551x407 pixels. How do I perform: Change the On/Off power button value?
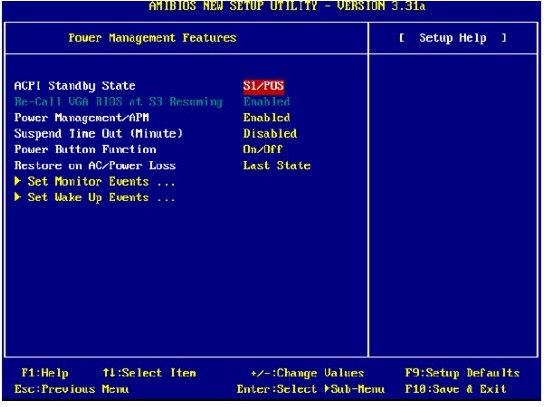point(262,150)
